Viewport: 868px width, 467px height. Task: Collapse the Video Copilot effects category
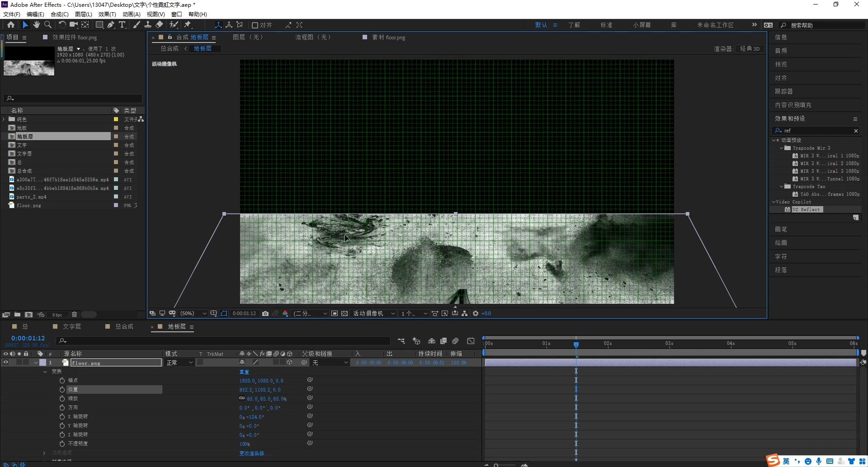[x=774, y=202]
